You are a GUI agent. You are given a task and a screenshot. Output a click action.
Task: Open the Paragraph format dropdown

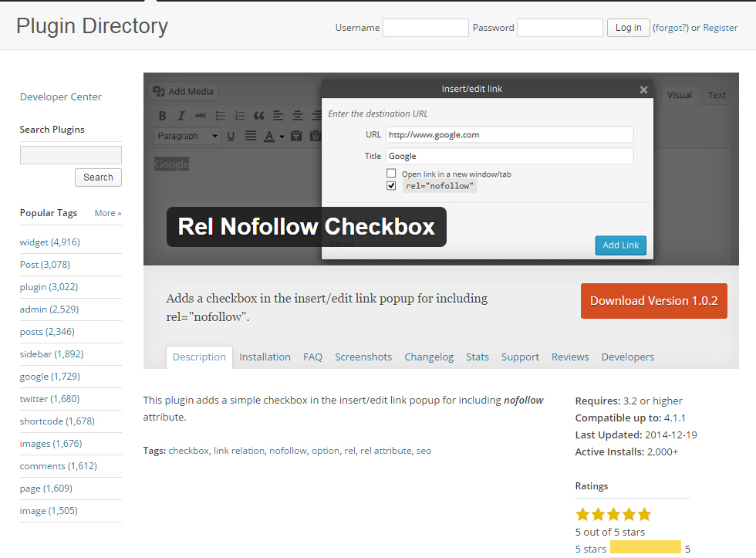(187, 136)
